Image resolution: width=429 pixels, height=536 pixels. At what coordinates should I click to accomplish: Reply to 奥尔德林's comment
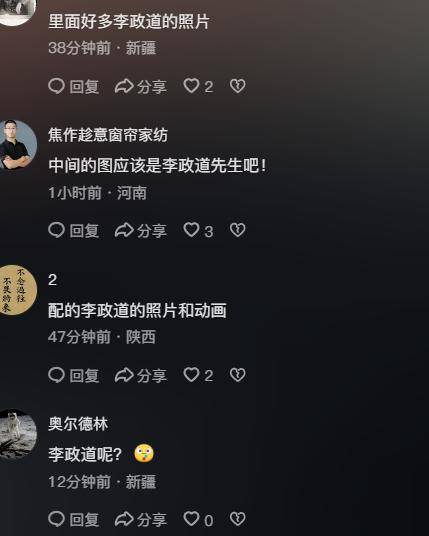pos(74,520)
